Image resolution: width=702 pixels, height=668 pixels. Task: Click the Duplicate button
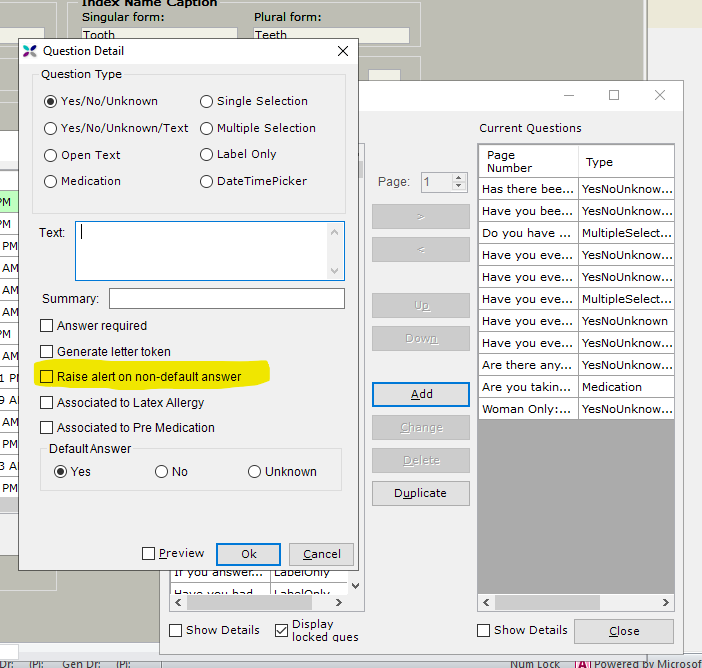click(x=420, y=492)
